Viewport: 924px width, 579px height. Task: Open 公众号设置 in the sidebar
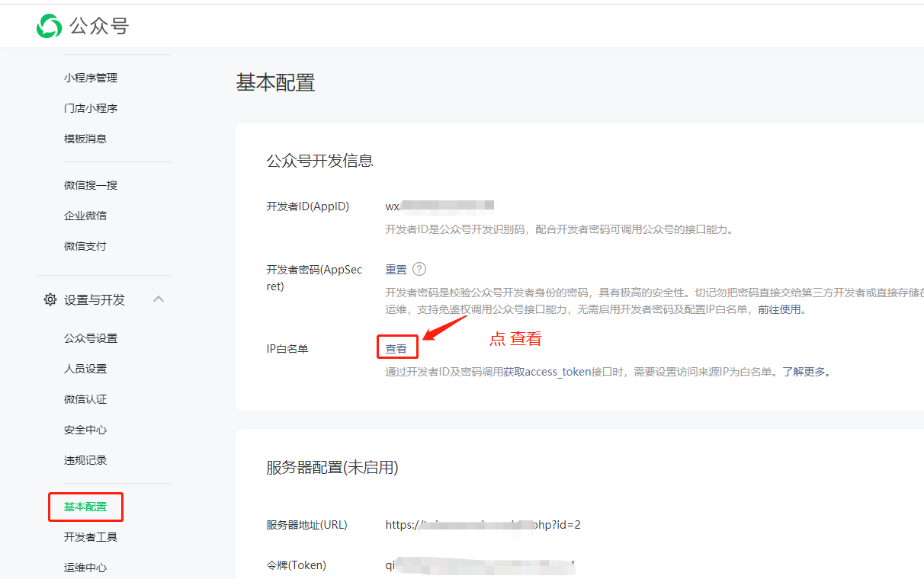tap(91, 338)
